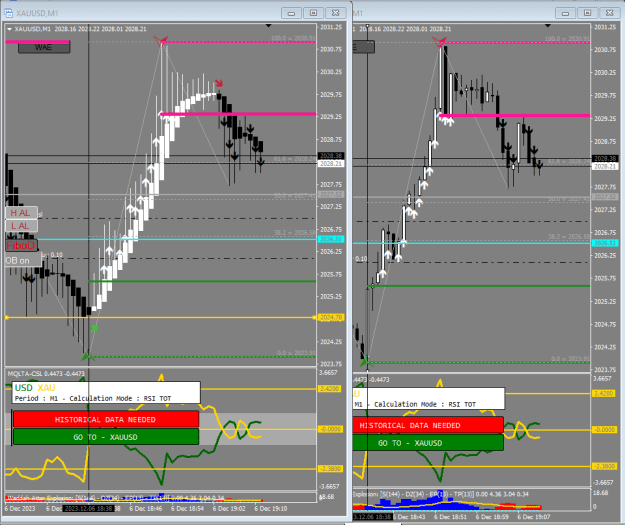Select the green fibo bottom marker in left chart
The width and height of the screenshot is (625, 525).
pos(87,356)
